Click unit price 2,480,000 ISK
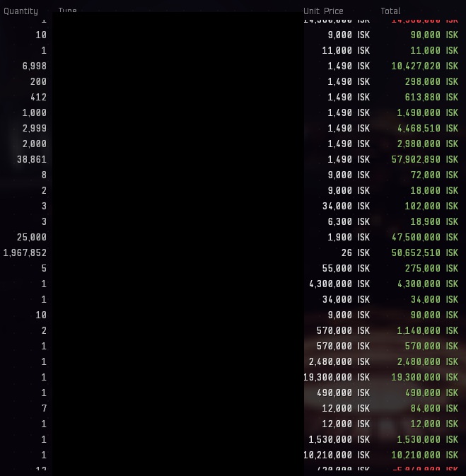 coord(339,361)
